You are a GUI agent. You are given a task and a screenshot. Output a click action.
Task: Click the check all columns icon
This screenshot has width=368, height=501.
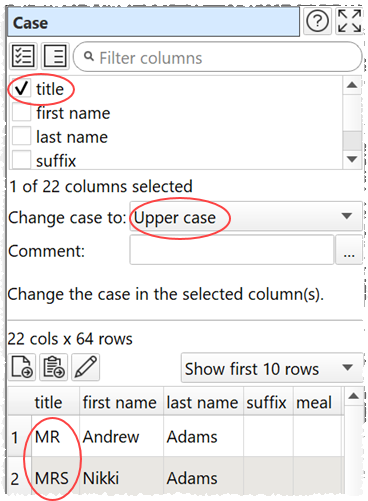pyautogui.click(x=23, y=56)
